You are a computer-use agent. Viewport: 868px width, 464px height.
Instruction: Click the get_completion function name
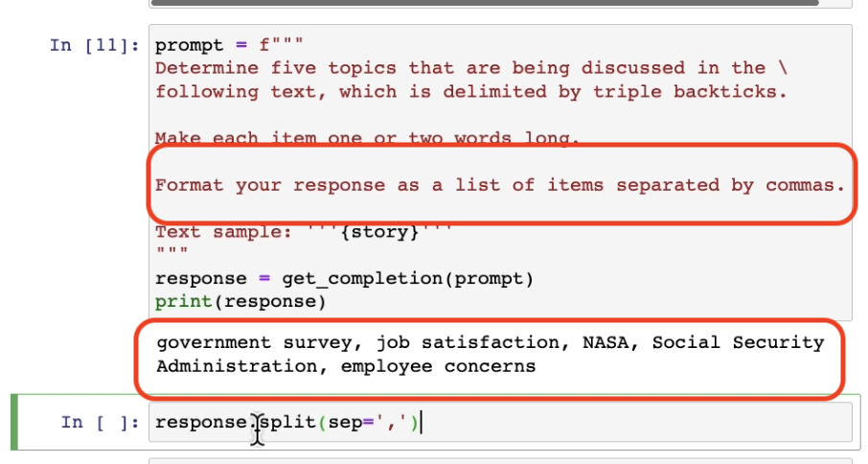[363, 279]
